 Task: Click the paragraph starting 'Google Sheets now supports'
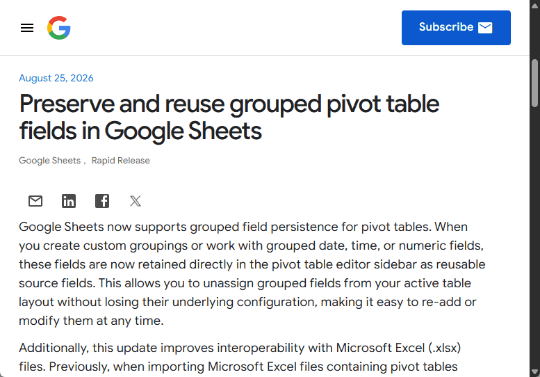(x=252, y=274)
